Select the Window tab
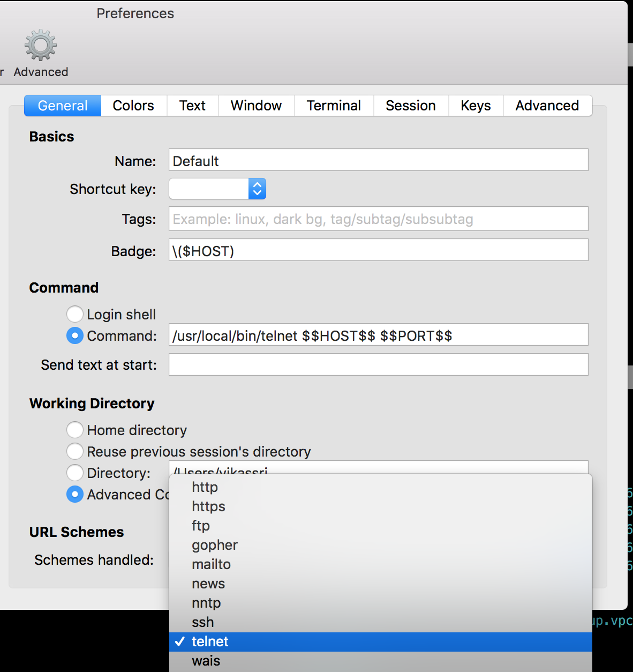Image resolution: width=633 pixels, height=672 pixels. [256, 106]
